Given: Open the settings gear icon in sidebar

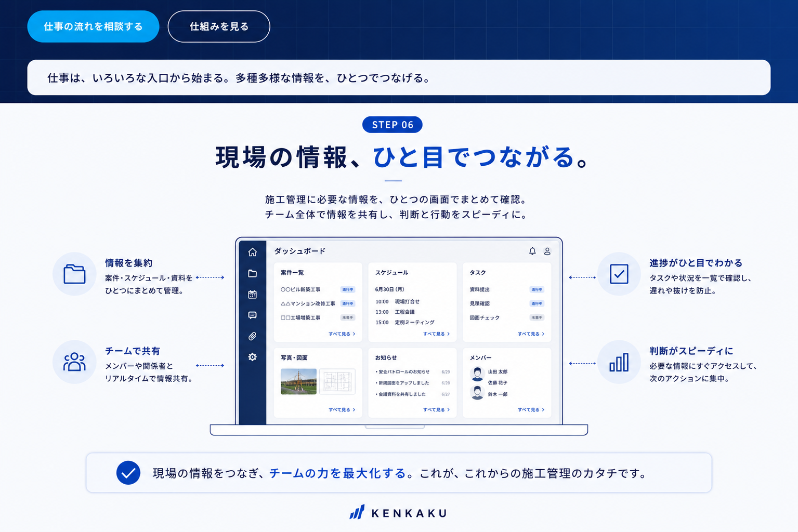Looking at the screenshot, I should click(253, 357).
